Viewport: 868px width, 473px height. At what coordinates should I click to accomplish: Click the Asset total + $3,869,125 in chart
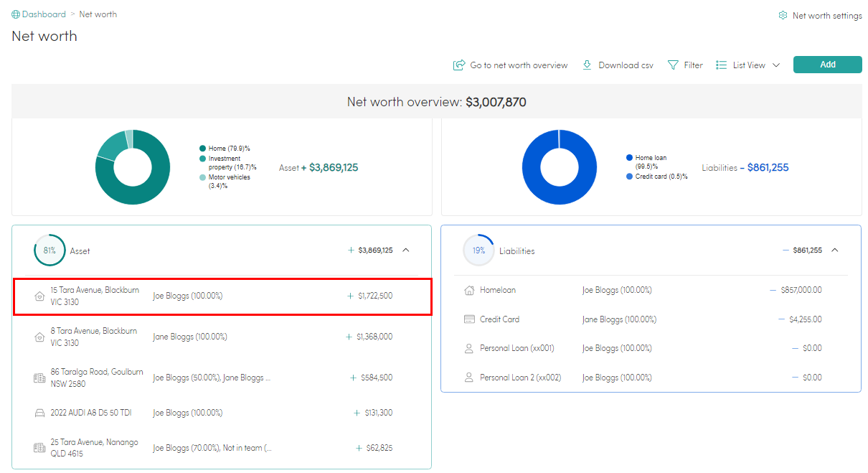(329, 167)
